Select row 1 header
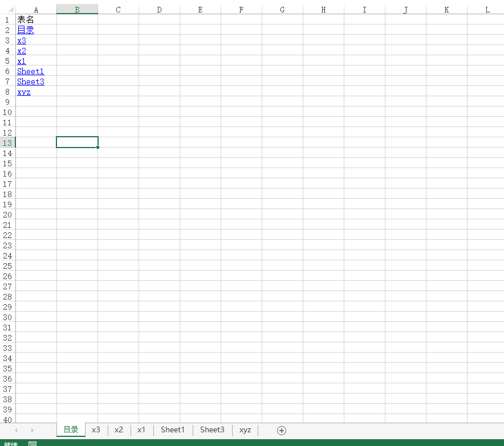Image resolution: width=504 pixels, height=446 pixels. point(7,20)
